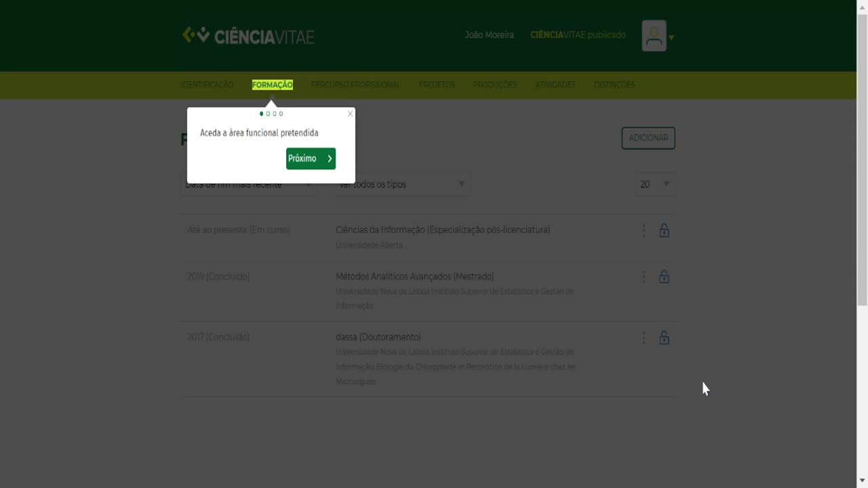Open the date sort dropdown
868x488 pixels.
click(248, 184)
